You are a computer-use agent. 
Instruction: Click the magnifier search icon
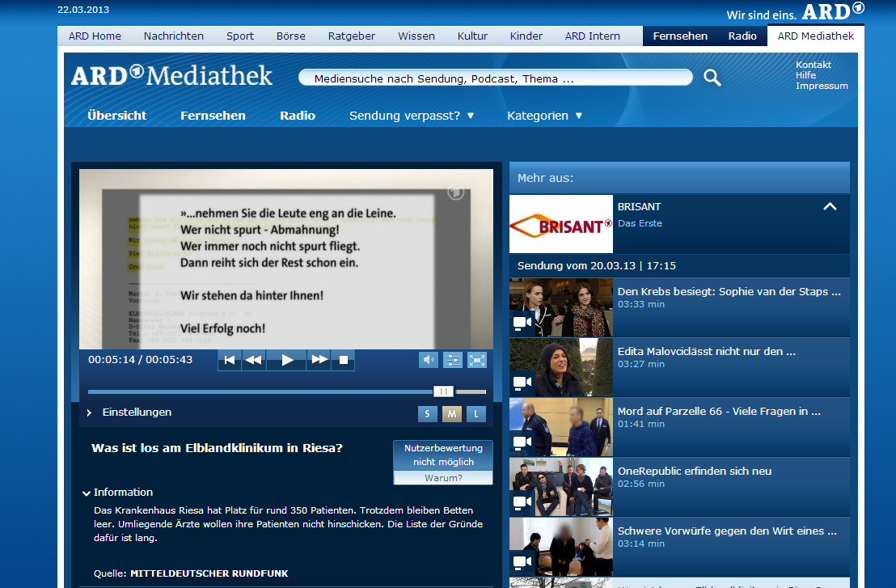712,78
